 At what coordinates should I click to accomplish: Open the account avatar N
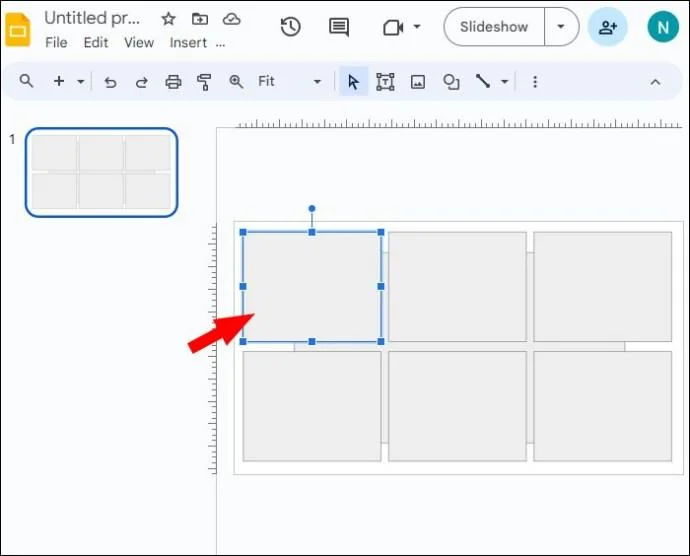pyautogui.click(x=663, y=27)
